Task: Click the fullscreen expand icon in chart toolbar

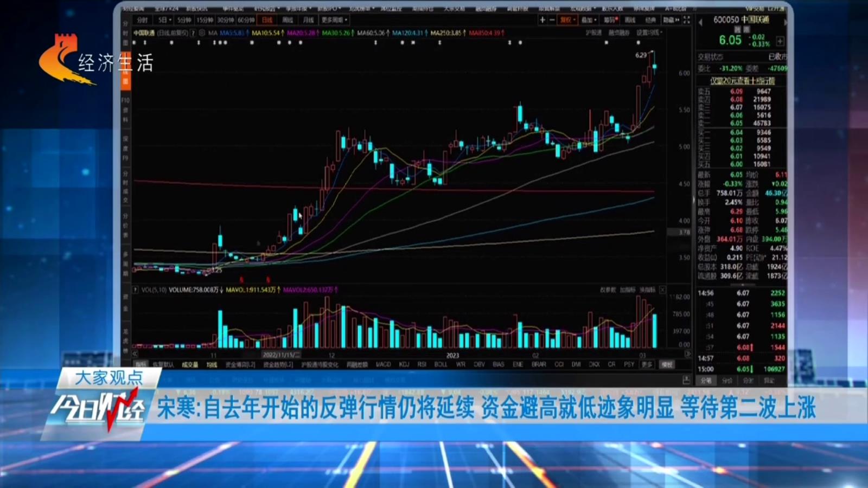Action: pos(687,20)
